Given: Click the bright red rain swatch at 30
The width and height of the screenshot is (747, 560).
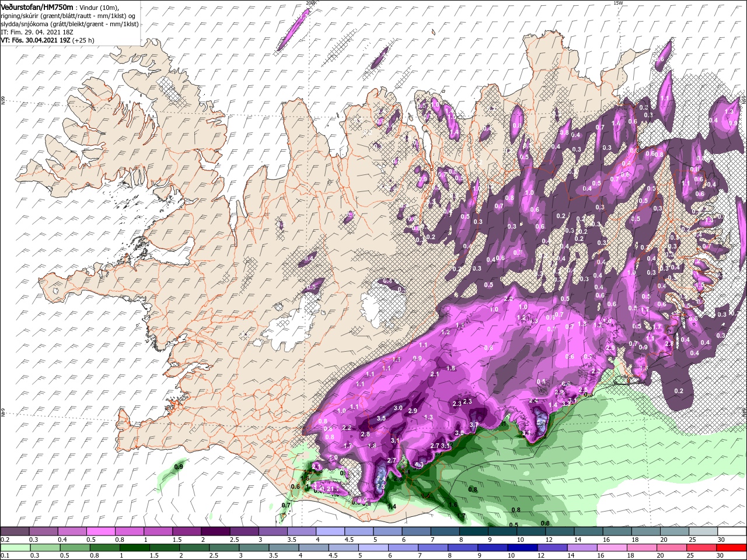Looking at the screenshot, I should 732,548.
